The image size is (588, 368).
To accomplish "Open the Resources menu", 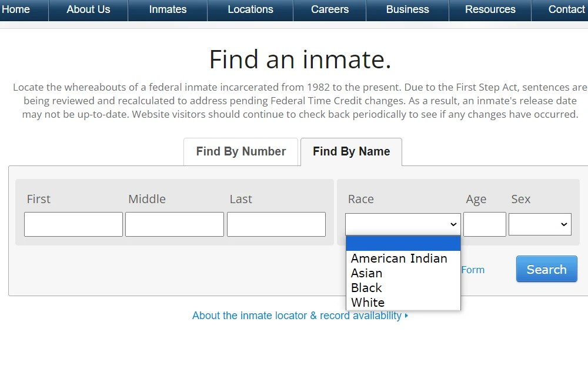I will (490, 9).
